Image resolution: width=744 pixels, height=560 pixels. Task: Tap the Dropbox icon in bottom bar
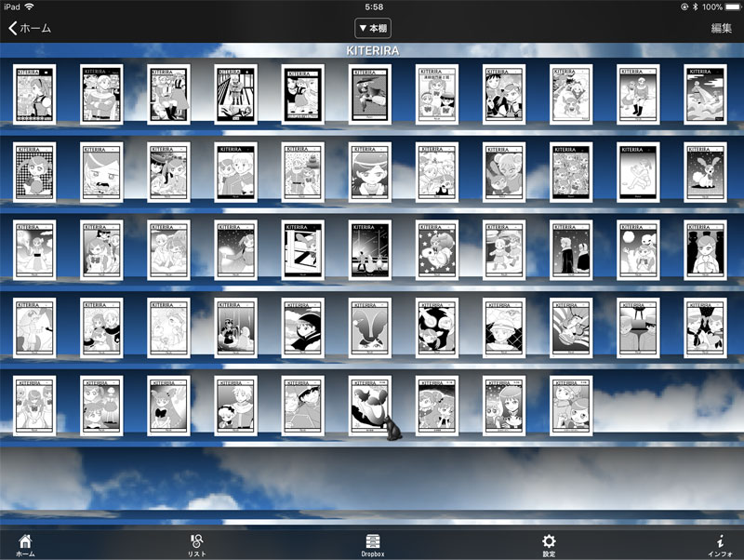point(373,544)
